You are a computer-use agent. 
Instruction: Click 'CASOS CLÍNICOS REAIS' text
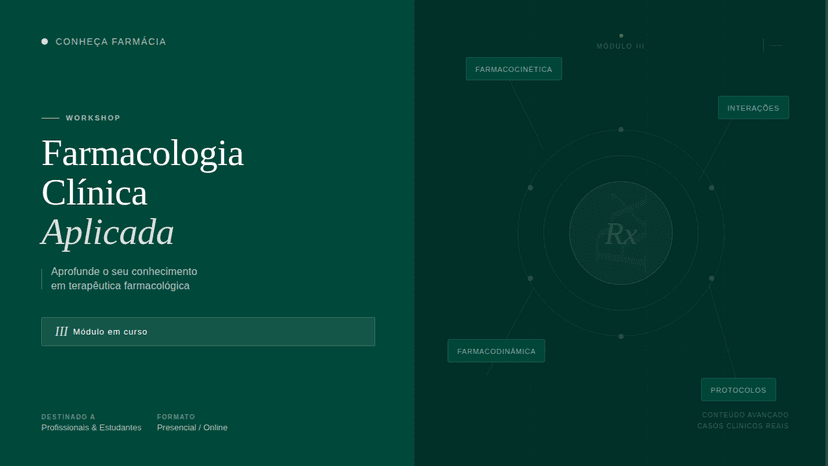[x=743, y=426]
